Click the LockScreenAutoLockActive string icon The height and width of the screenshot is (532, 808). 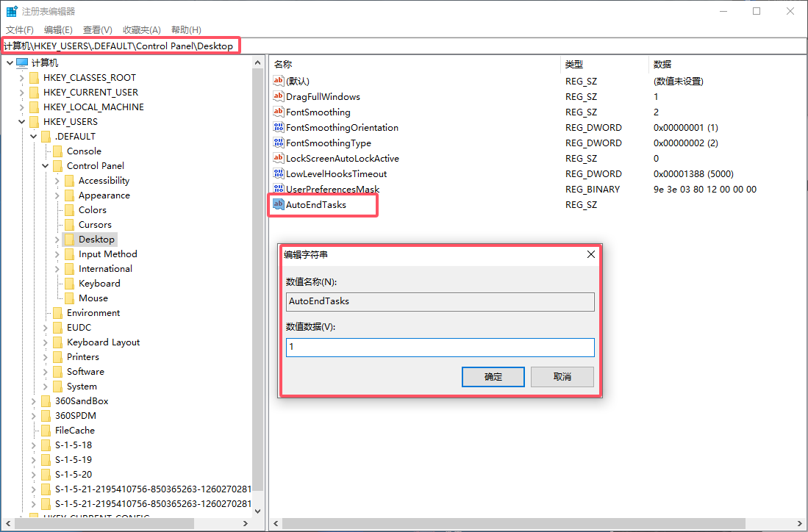[279, 158]
